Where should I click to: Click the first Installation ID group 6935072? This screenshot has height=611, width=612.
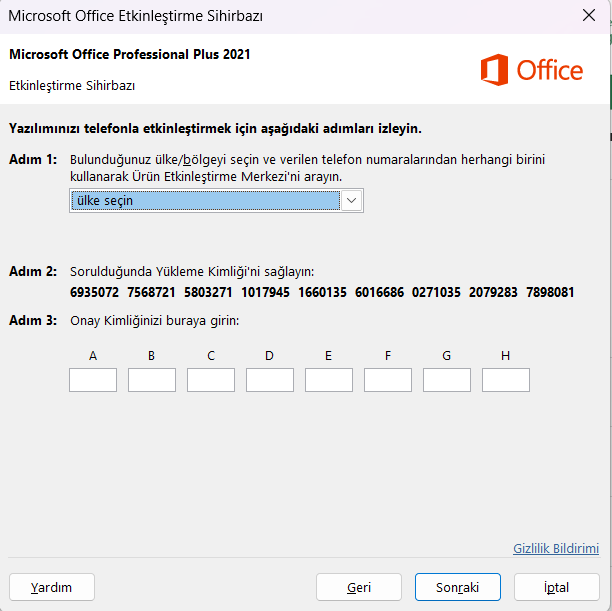coord(94,292)
